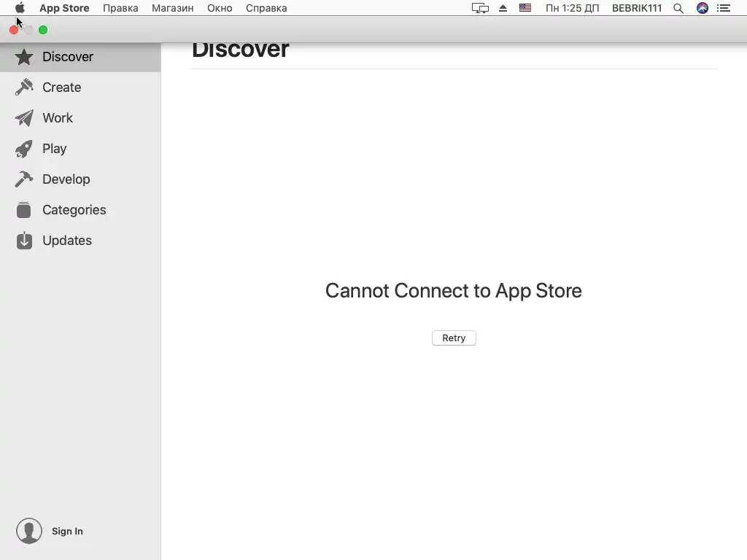747x560 pixels.
Task: Open the US flag input source menu
Action: (525, 8)
